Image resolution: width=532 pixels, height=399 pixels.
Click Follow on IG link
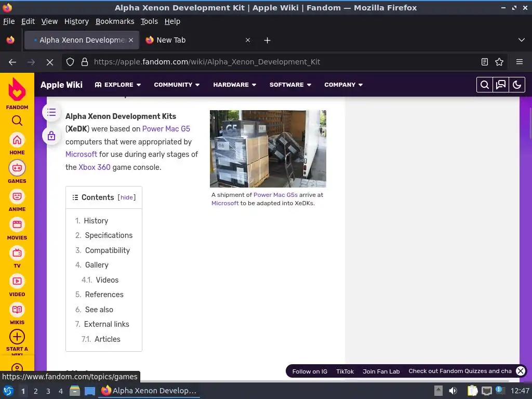pyautogui.click(x=310, y=371)
